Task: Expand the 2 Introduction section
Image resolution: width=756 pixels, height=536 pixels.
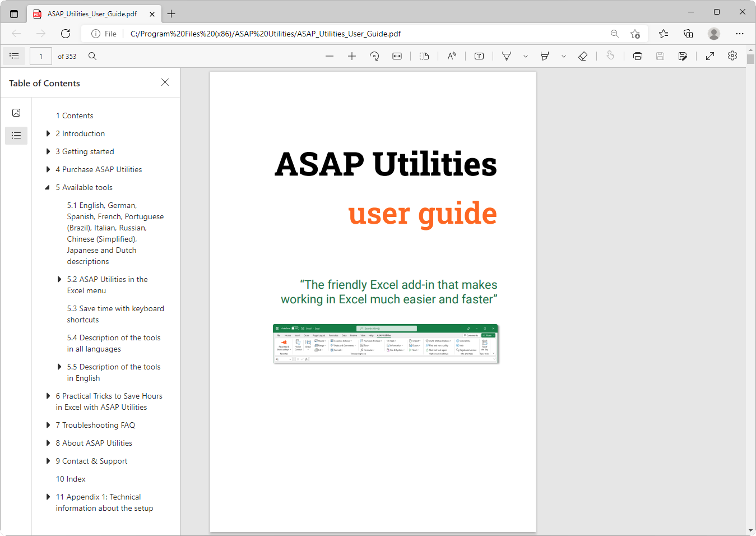Action: click(48, 133)
